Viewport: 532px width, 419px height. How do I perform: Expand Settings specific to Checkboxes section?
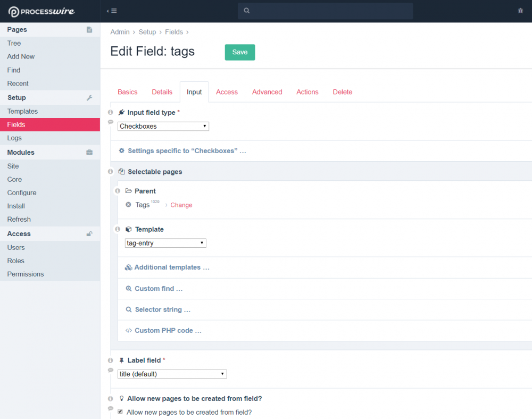pyautogui.click(x=186, y=151)
